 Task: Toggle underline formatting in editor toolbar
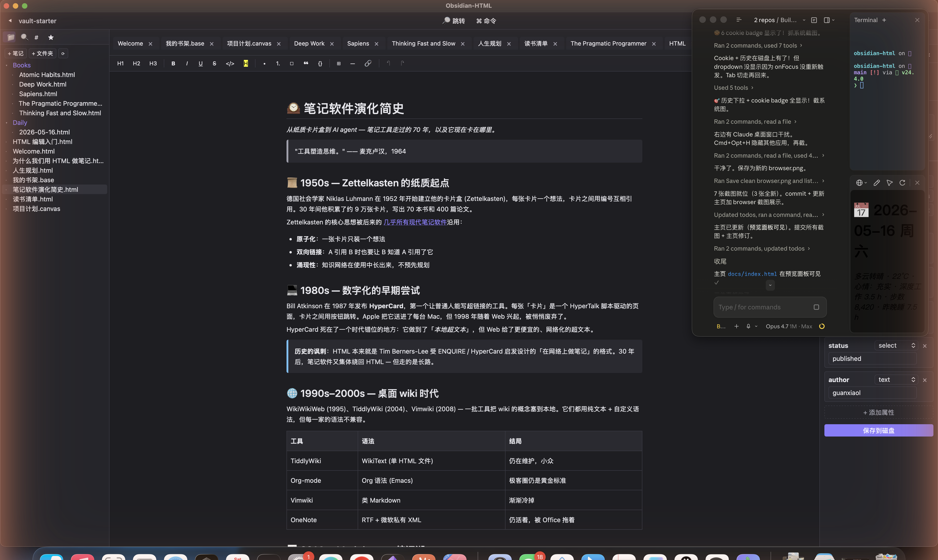click(201, 63)
